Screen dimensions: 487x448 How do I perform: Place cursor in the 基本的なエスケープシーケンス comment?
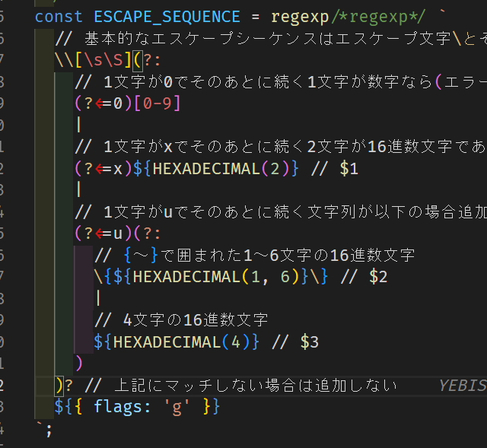pyautogui.click(x=271, y=39)
